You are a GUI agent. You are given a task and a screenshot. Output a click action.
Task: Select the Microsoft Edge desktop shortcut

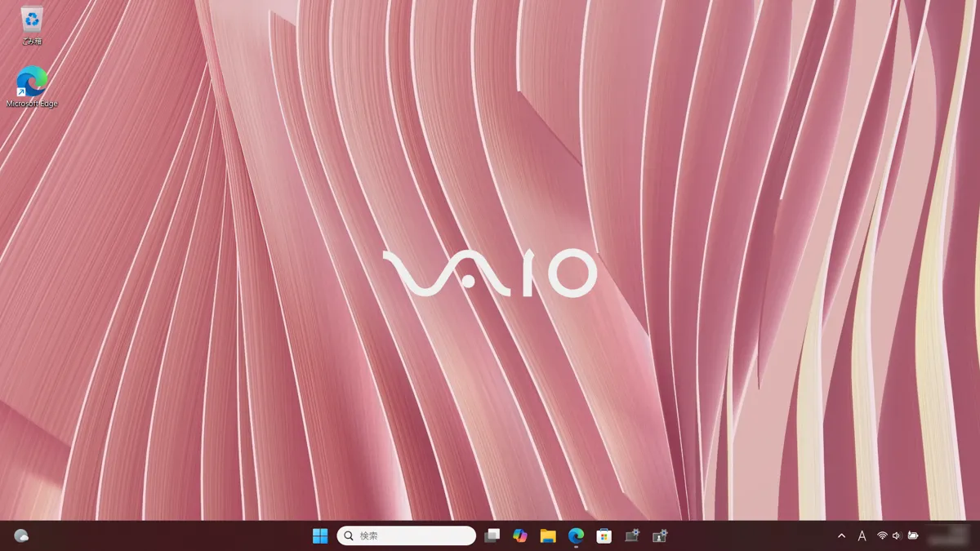32,87
